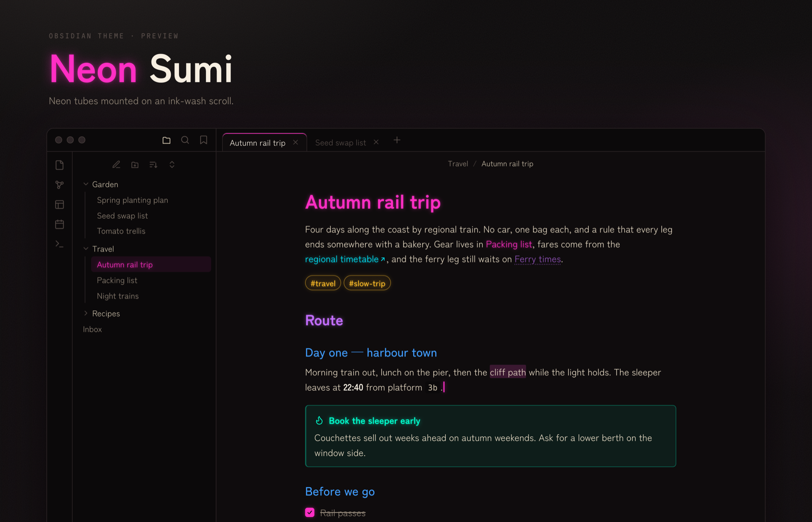Viewport: 812px width, 522px height.
Task: Follow the Packing list link in paragraph
Action: coord(509,245)
